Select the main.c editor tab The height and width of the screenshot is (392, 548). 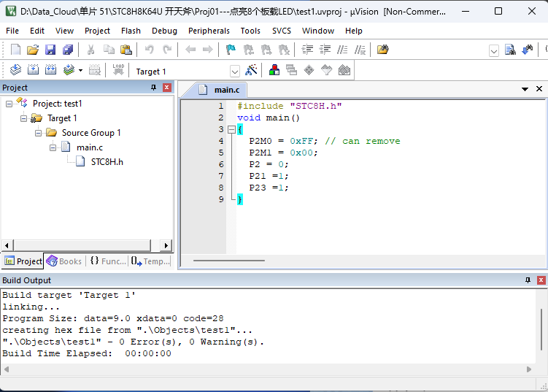pyautogui.click(x=219, y=90)
